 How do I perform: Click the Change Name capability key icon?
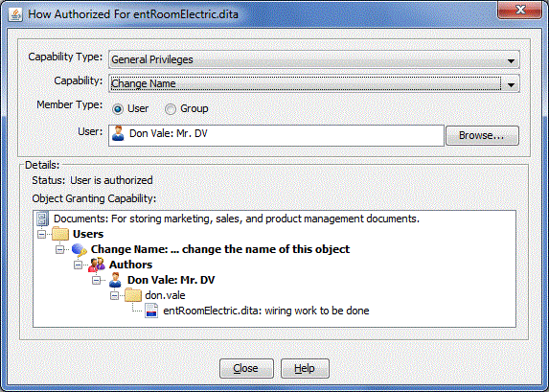(80, 250)
